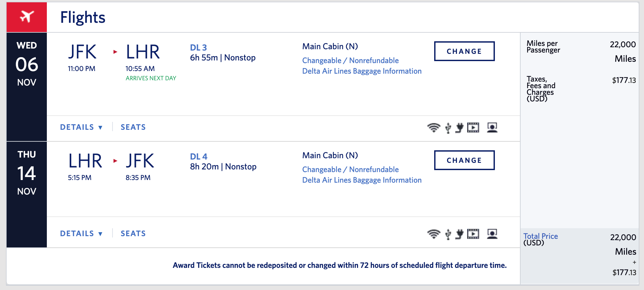Open Seats for the LHR to JFK flight
The image size is (644, 290).
pyautogui.click(x=133, y=234)
